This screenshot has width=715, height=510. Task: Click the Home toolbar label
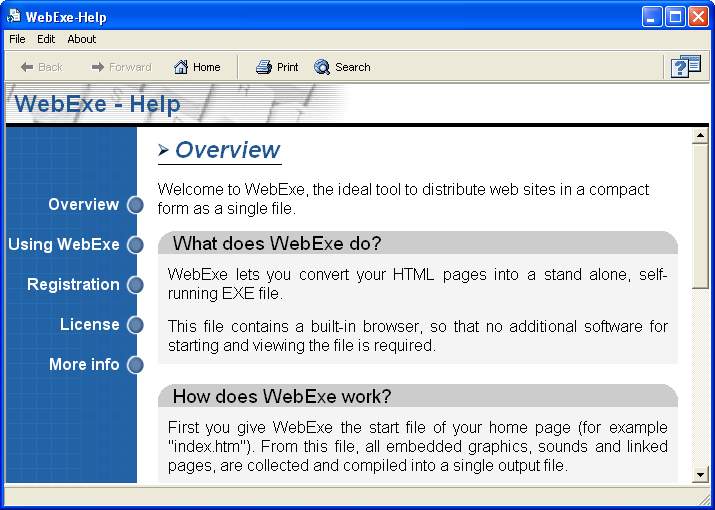(x=207, y=67)
